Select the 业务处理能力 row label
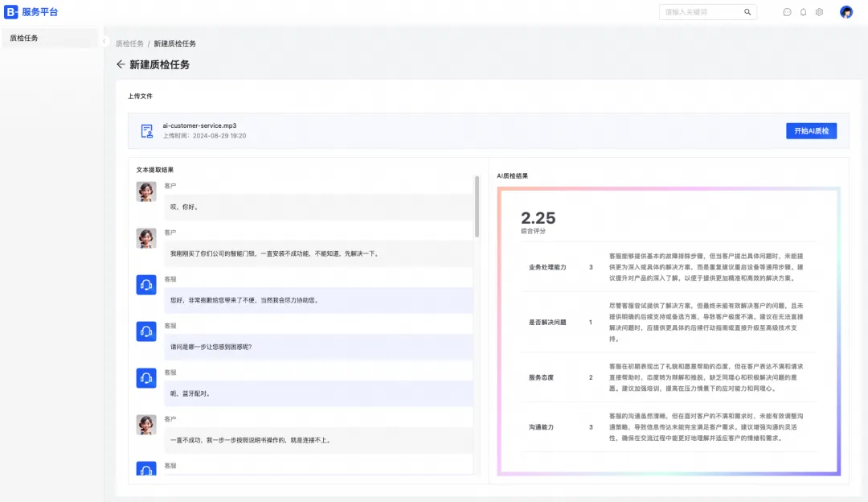This screenshot has height=502, width=868. tap(547, 267)
